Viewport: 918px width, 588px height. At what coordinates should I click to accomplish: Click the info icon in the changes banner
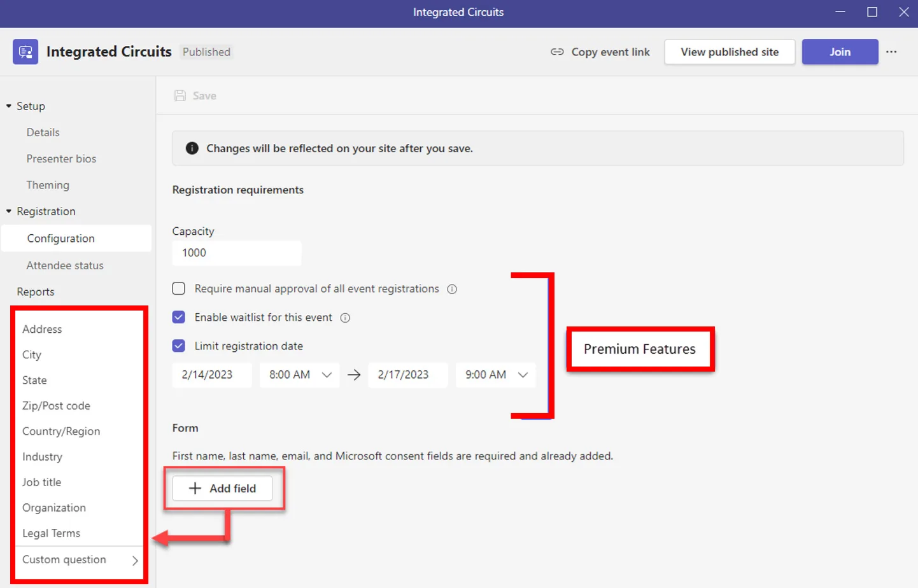[192, 148]
